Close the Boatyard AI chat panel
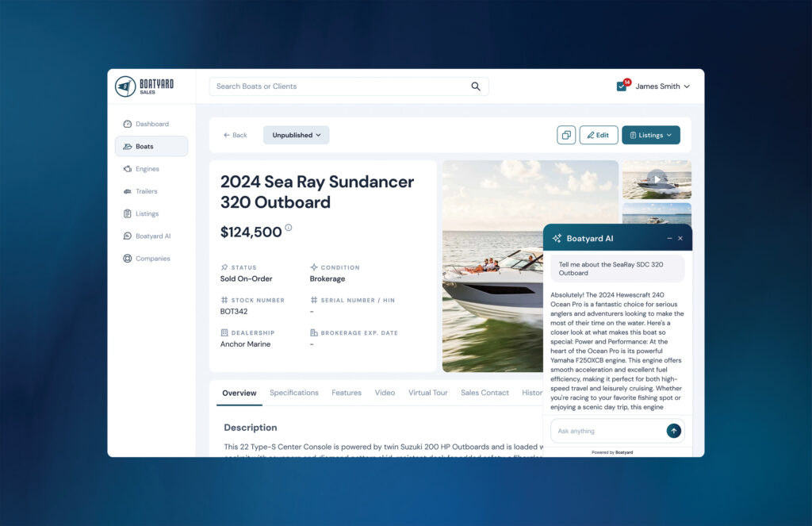The image size is (812, 526). [680, 238]
